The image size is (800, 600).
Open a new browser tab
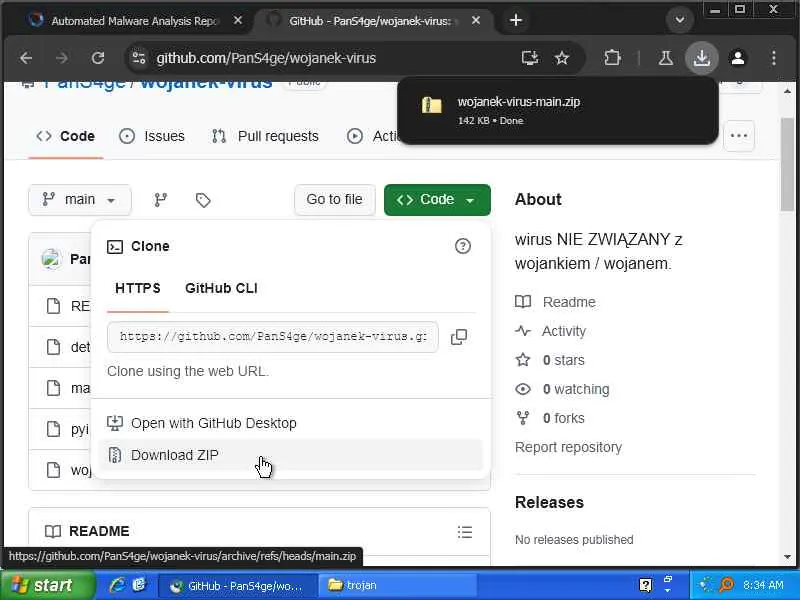point(516,20)
